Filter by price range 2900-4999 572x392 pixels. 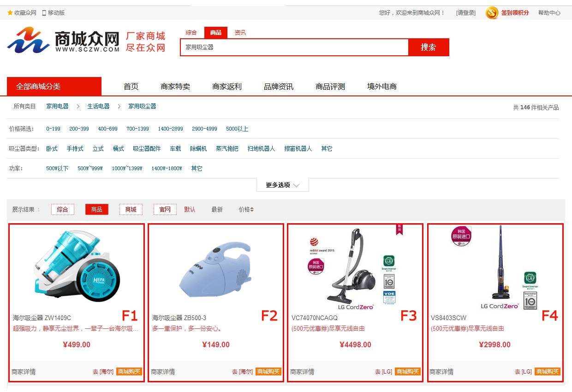[204, 129]
